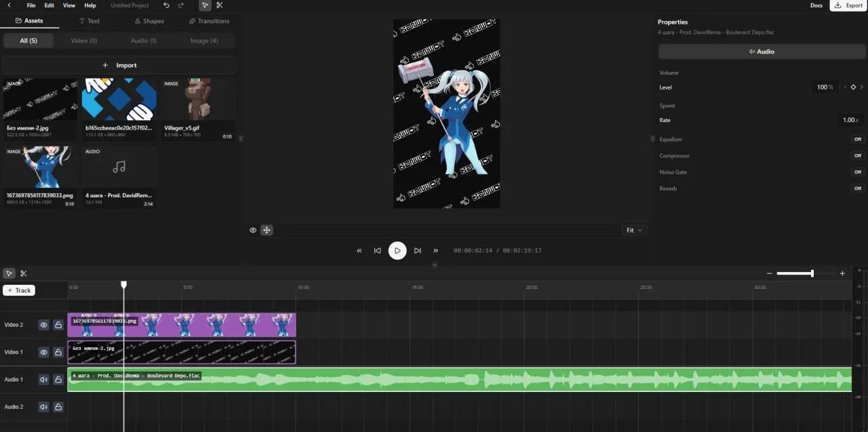Click the playhead marker on the ruler

(x=123, y=286)
